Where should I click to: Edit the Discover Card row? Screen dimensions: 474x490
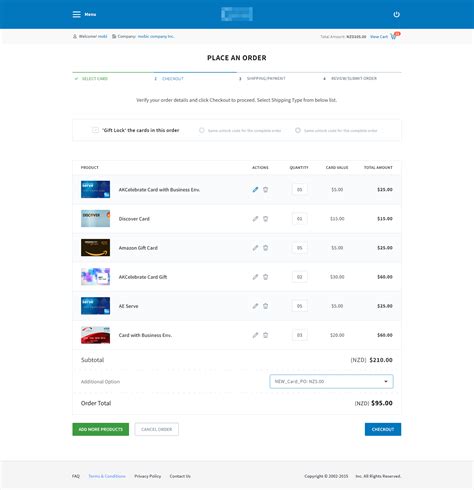coord(255,219)
